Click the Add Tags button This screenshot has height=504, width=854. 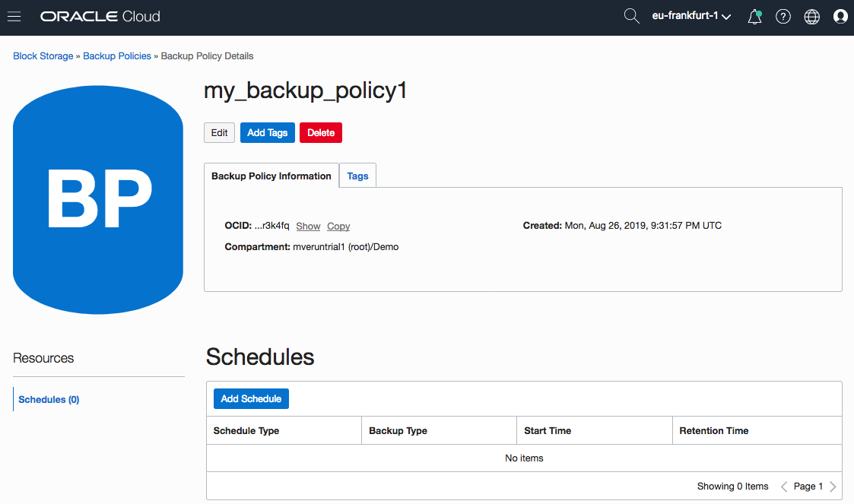point(268,133)
